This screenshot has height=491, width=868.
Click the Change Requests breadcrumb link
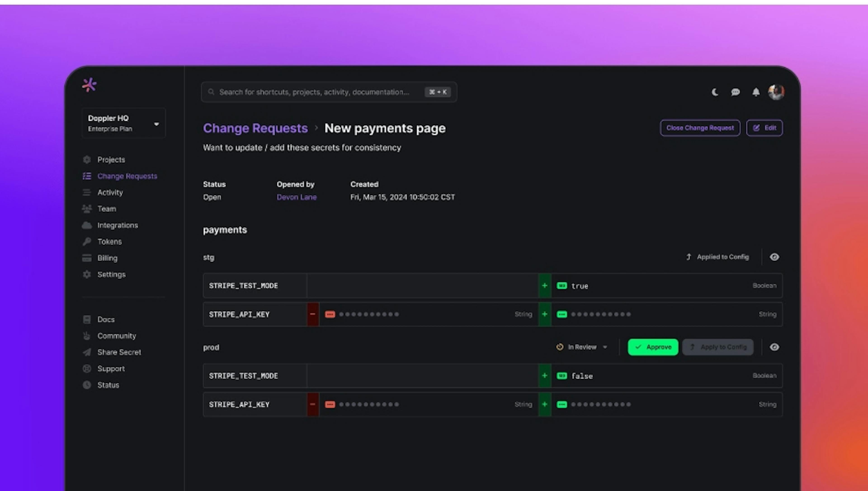(255, 127)
